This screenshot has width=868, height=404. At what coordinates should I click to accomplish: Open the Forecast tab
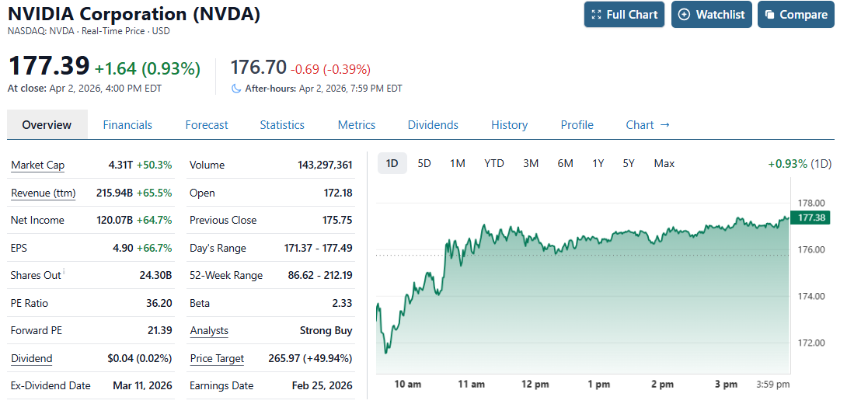207,125
